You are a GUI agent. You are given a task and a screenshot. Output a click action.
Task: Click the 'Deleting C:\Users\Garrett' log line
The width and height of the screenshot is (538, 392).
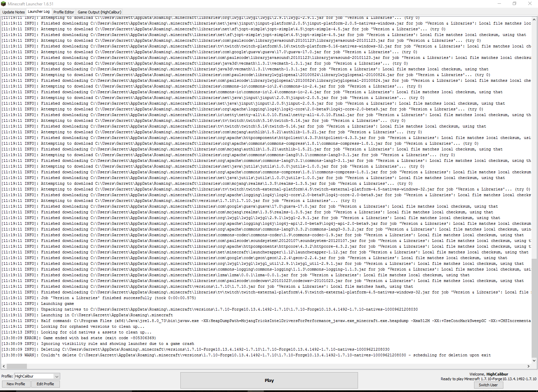coord(195,349)
